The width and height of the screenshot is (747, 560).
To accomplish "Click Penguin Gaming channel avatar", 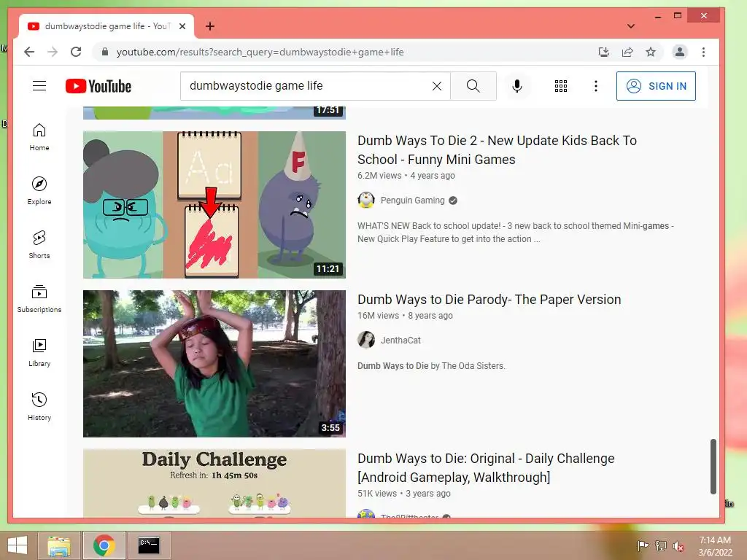I will point(366,201).
